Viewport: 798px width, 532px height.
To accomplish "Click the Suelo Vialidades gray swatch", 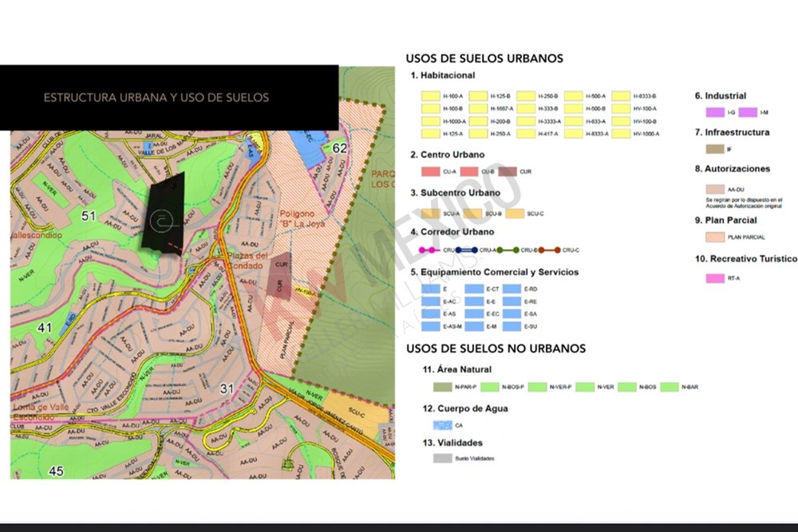I will pyautogui.click(x=442, y=459).
